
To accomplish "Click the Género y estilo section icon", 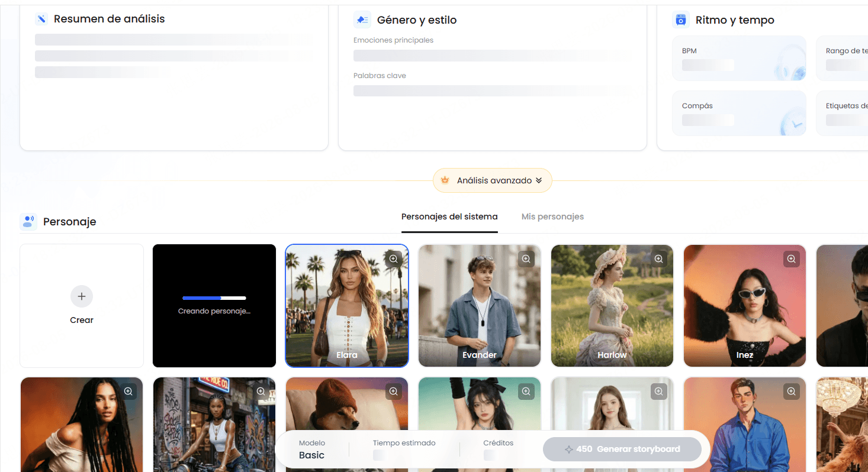I will [x=362, y=20].
